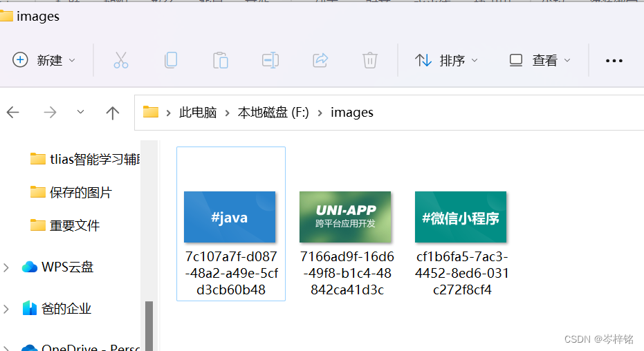The width and height of the screenshot is (644, 351).
Task: Click 此电脑 in the address bar
Action: pyautogui.click(x=198, y=113)
